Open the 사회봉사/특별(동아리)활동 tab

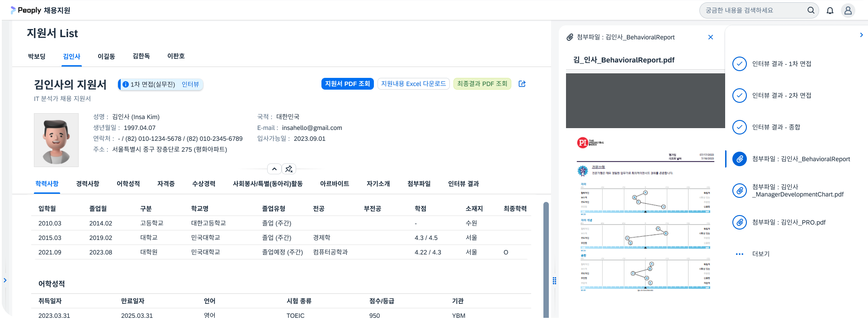(x=268, y=184)
